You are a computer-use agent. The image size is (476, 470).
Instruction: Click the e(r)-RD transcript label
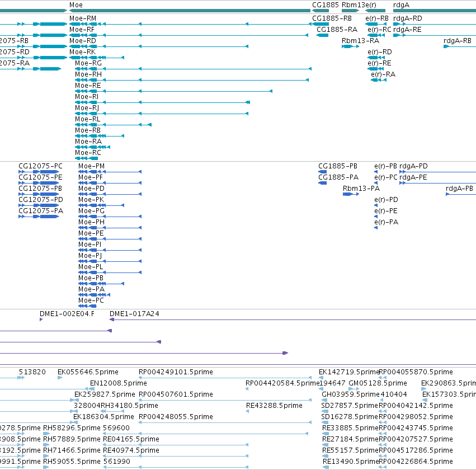tap(380, 52)
